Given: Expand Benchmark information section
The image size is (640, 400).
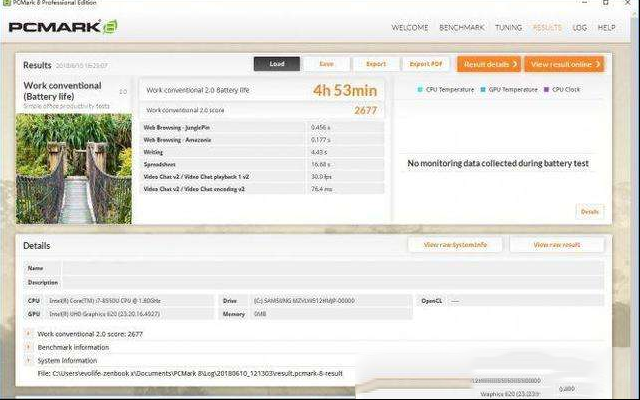Looking at the screenshot, I should pos(28,347).
